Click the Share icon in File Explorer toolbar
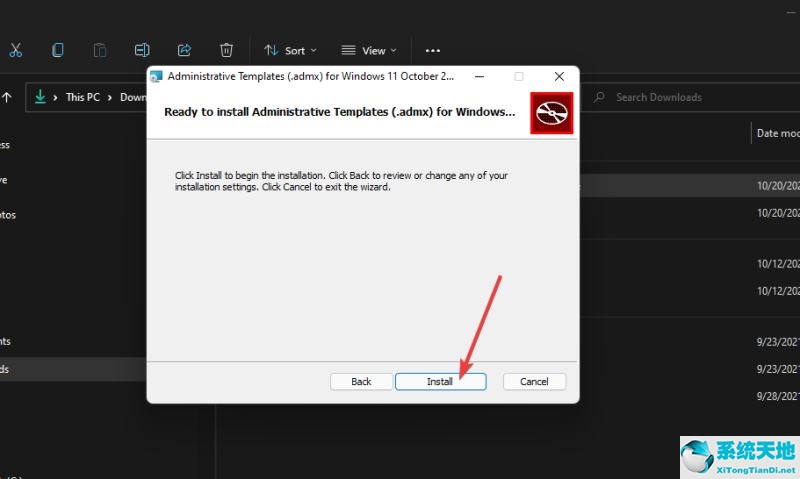Screen dimensions: 800x479 coord(184,50)
